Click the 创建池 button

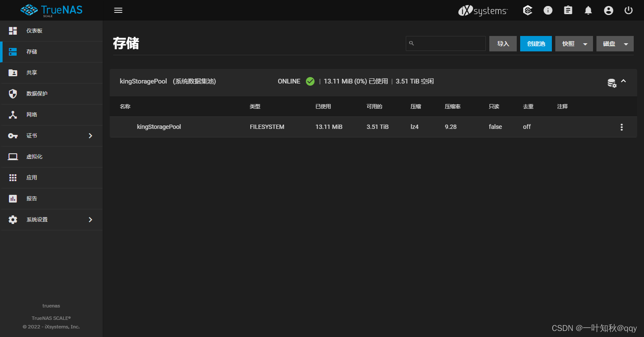[x=536, y=44]
